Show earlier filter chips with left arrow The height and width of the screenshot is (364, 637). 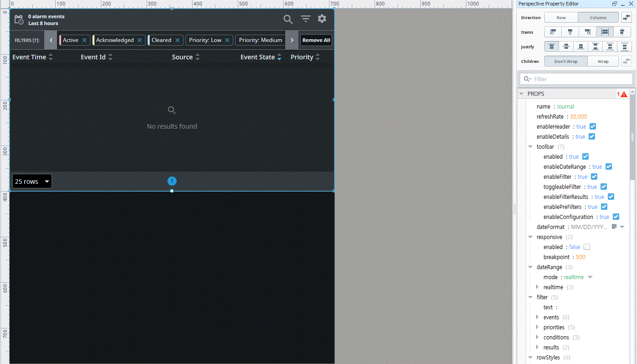pos(51,40)
